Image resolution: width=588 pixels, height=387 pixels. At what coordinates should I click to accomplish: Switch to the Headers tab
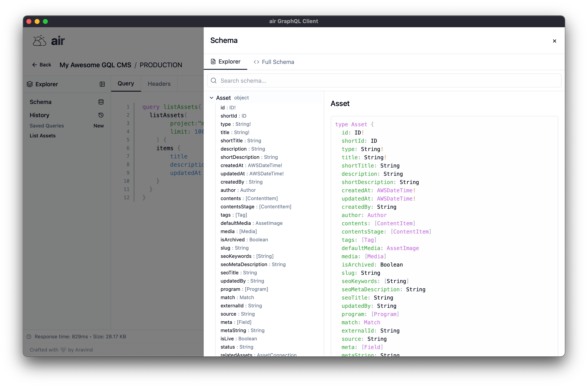click(x=159, y=84)
